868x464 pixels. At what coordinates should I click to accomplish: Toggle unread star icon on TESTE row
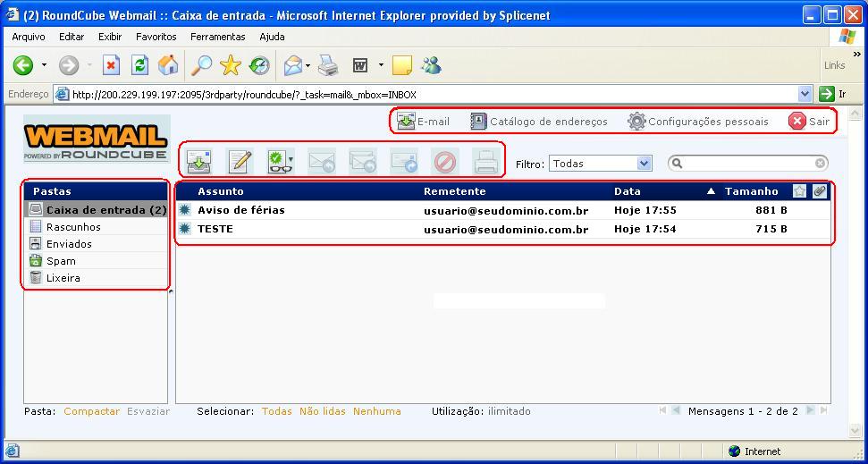[x=185, y=229]
